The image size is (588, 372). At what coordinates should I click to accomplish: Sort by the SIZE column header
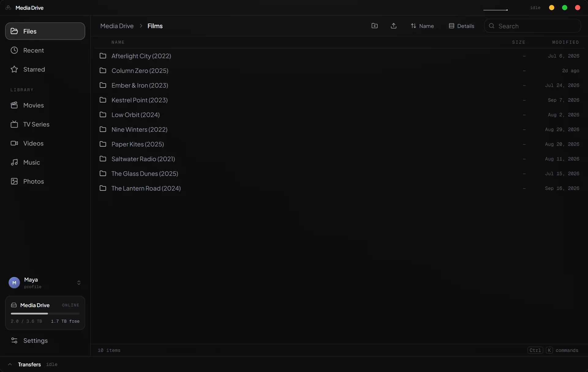[518, 42]
